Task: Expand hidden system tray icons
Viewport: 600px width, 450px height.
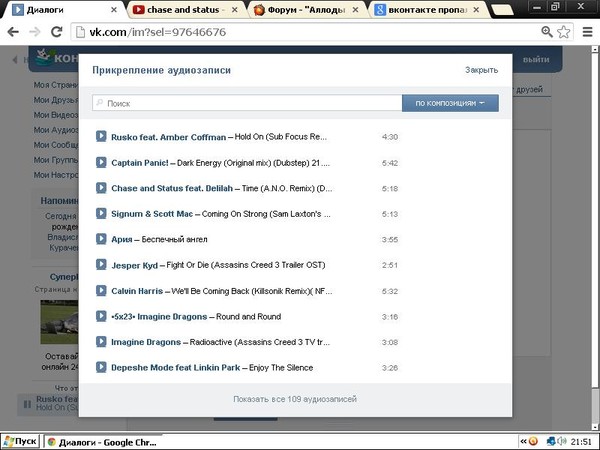Action: tap(523, 442)
